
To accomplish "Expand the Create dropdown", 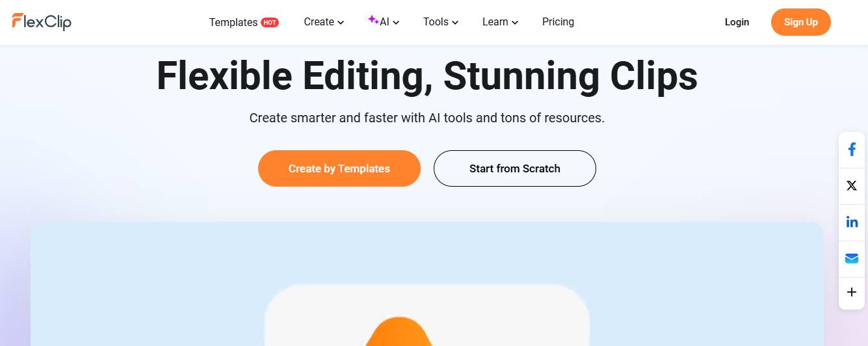I will [324, 22].
